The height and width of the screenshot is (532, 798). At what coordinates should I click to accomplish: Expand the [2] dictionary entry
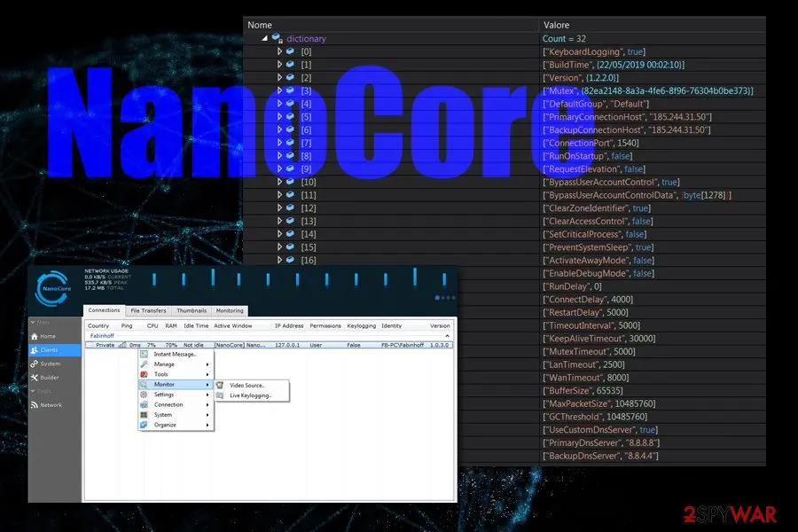coord(279,77)
